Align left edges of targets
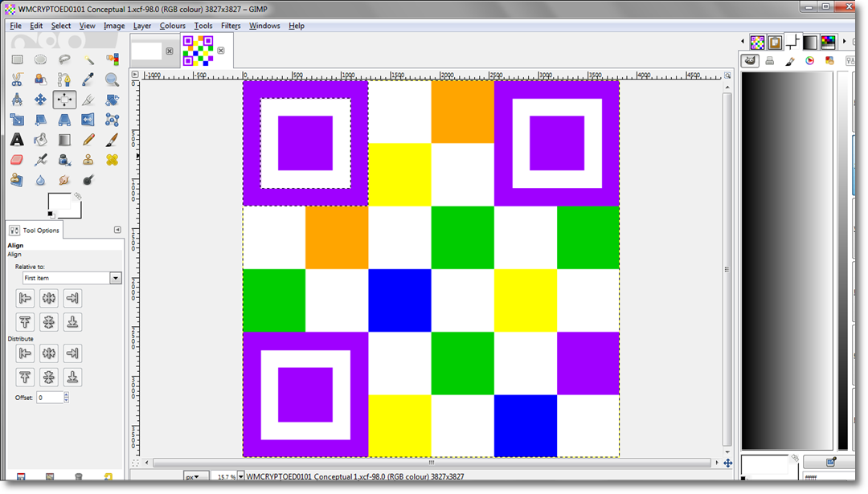This screenshot has width=868, height=494. point(25,298)
